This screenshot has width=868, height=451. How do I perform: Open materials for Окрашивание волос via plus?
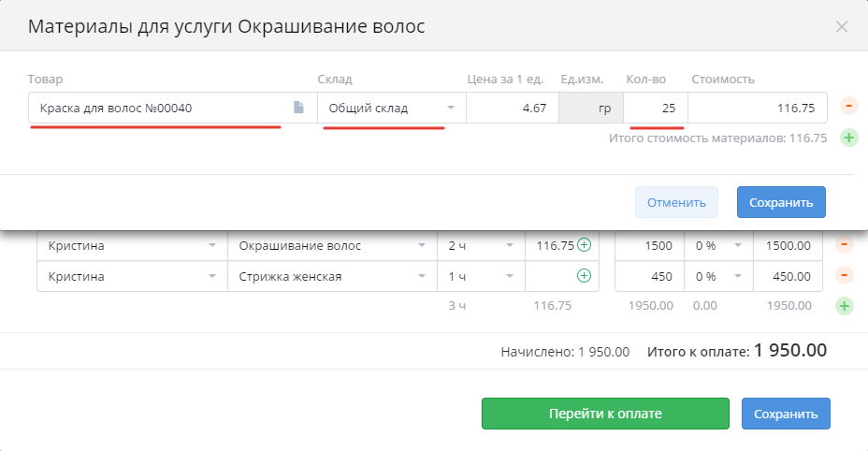tap(584, 245)
